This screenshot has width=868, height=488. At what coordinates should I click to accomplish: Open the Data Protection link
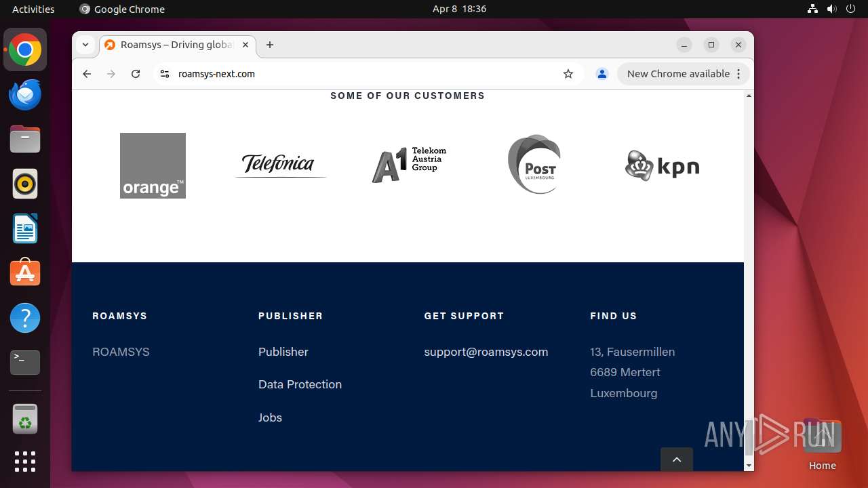300,384
